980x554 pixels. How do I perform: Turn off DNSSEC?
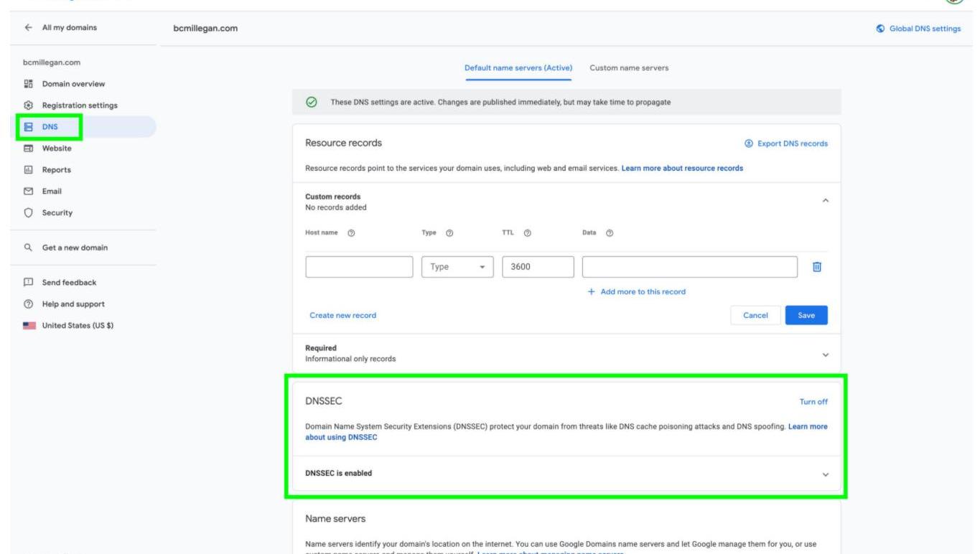813,402
